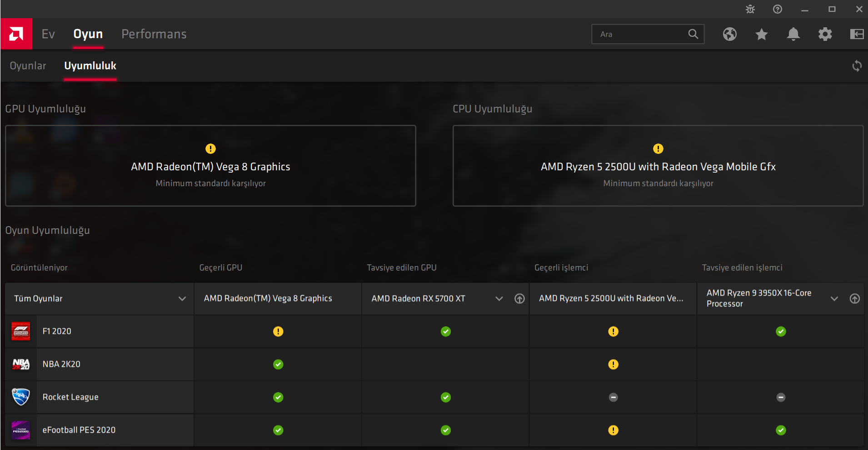
Task: Click F1 2020 current GPU warning status
Action: click(x=278, y=331)
